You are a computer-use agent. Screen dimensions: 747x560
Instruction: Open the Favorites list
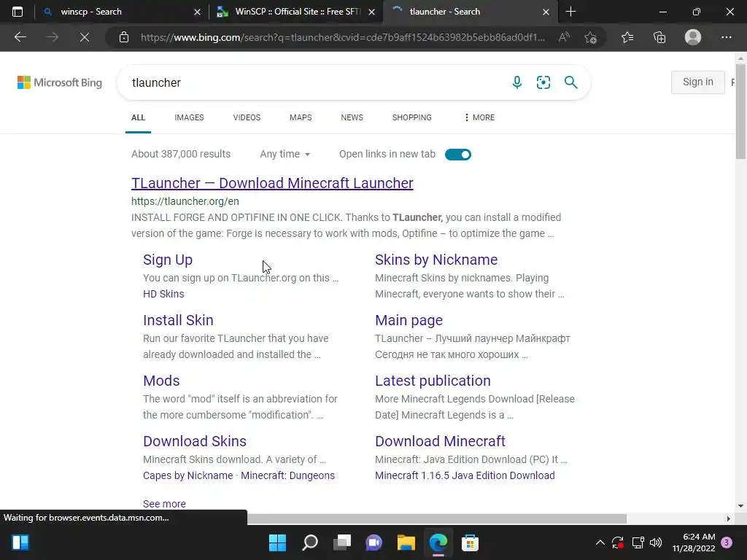point(627,37)
